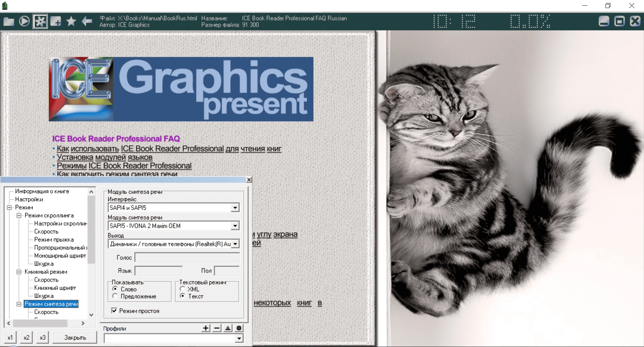Open file via the folder toolbar icon
The width and height of the screenshot is (644, 347).
pyautogui.click(x=9, y=22)
